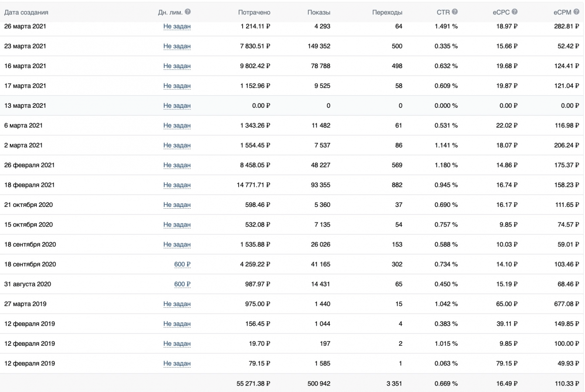Set daily limit for 23 марта 2021
This screenshot has width=585, height=392.
[x=177, y=46]
